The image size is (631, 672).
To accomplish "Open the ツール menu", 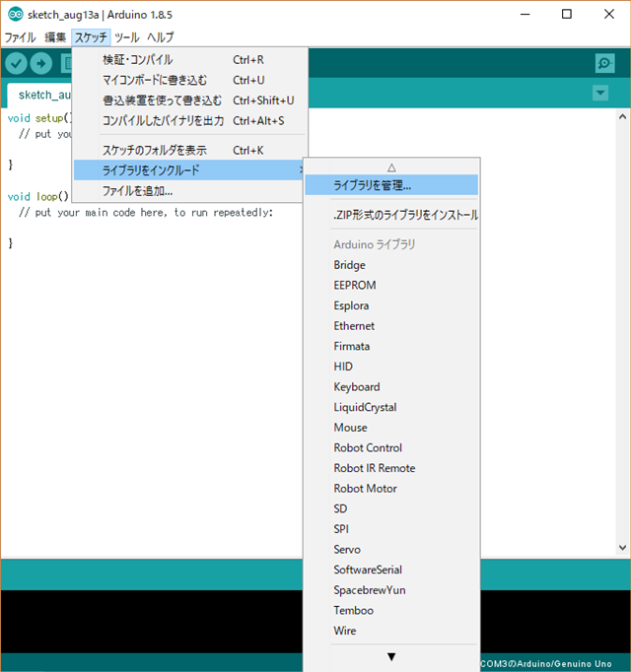I will (x=127, y=37).
